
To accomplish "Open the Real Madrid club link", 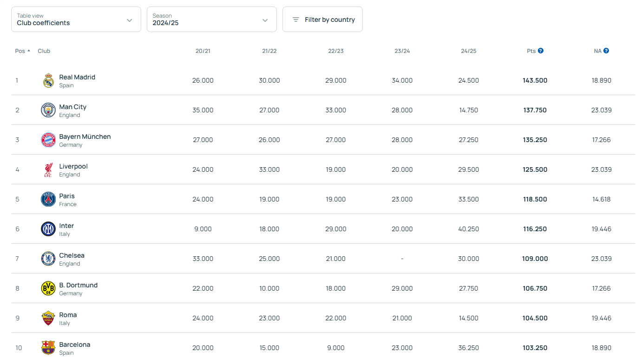I will [77, 77].
